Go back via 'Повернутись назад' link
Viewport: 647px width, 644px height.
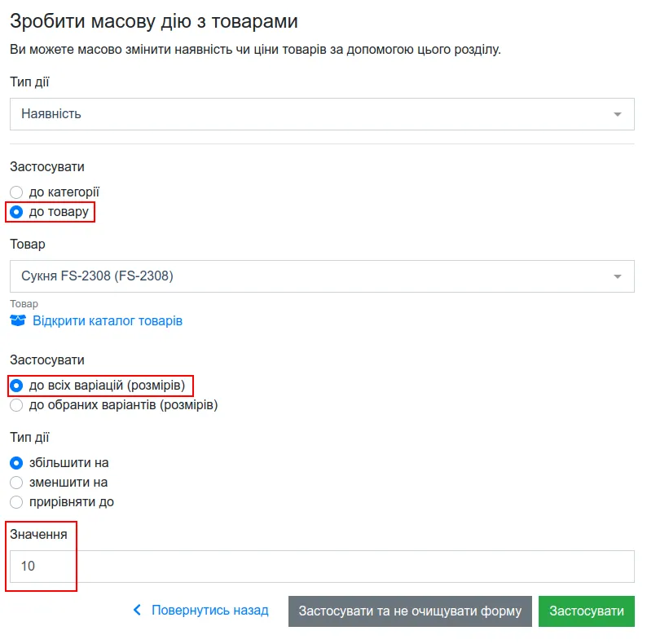[210, 610]
